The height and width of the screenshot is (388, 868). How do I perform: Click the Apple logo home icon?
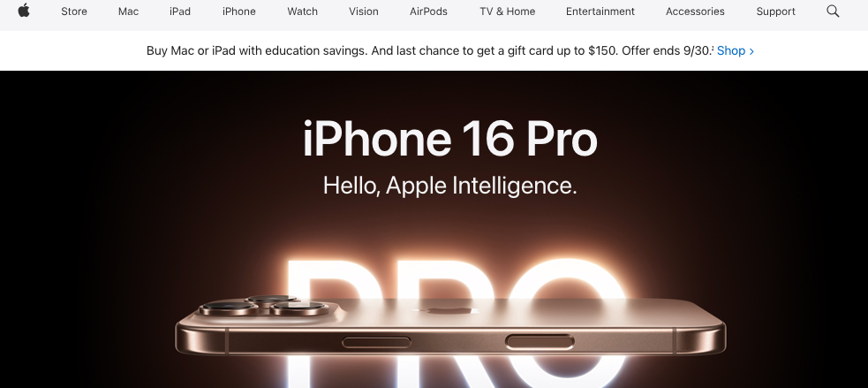24,11
